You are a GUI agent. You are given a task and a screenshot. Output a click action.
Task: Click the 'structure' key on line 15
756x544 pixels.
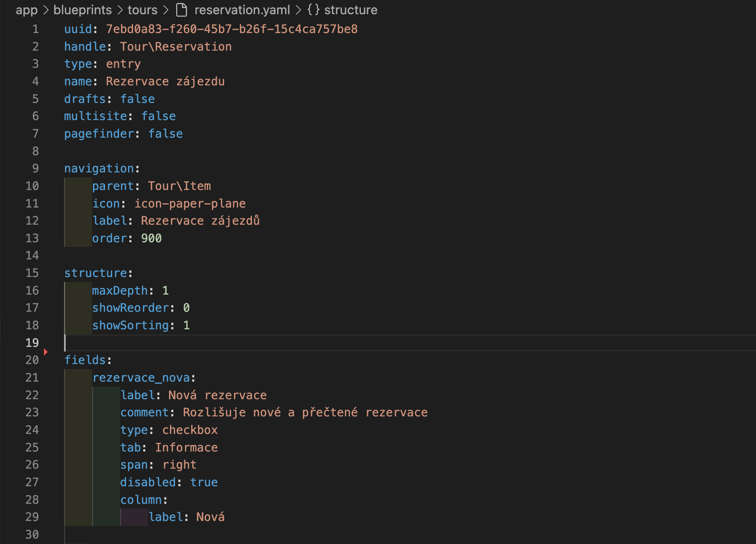coord(95,273)
